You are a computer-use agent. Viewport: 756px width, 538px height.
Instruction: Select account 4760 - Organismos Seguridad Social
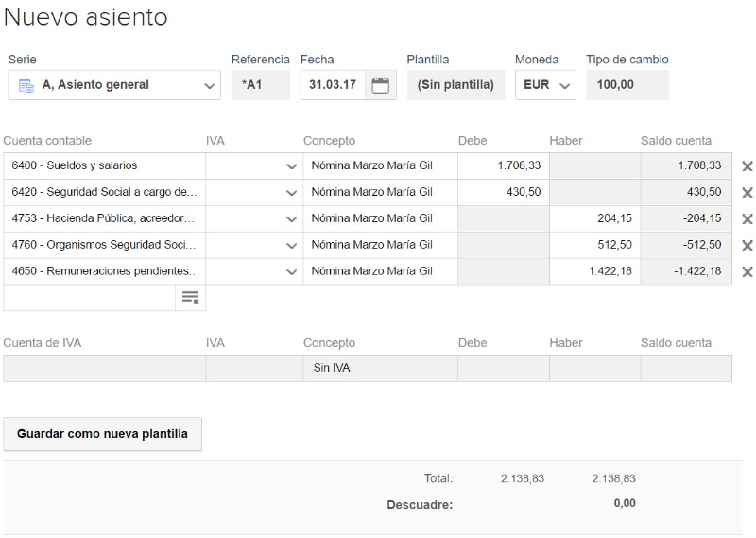pos(104,245)
